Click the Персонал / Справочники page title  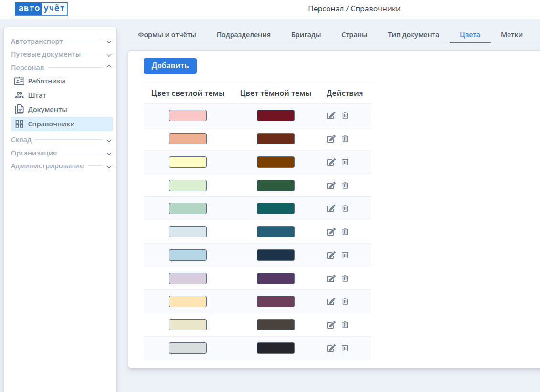[x=354, y=9]
